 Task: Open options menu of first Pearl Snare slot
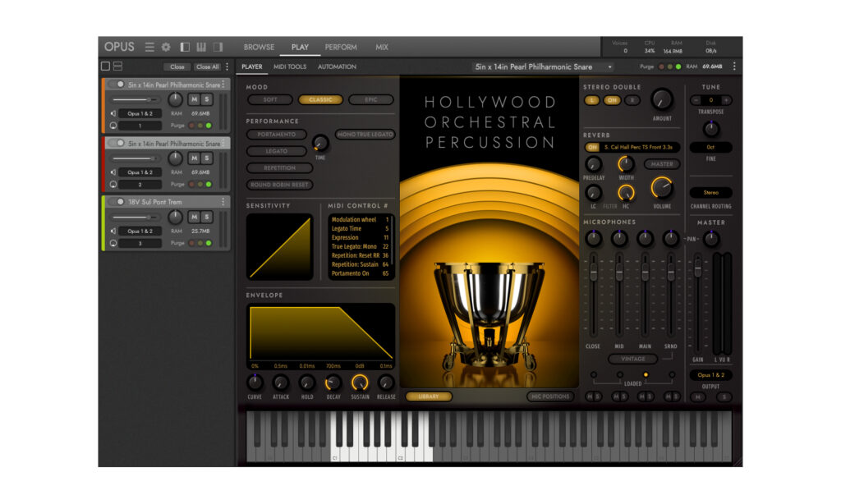[x=223, y=85]
